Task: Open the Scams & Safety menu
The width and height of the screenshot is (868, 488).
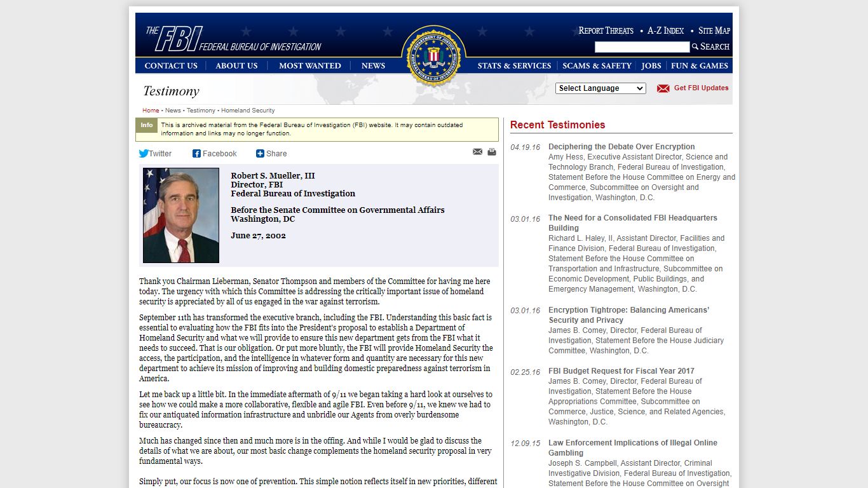Action: [x=597, y=65]
